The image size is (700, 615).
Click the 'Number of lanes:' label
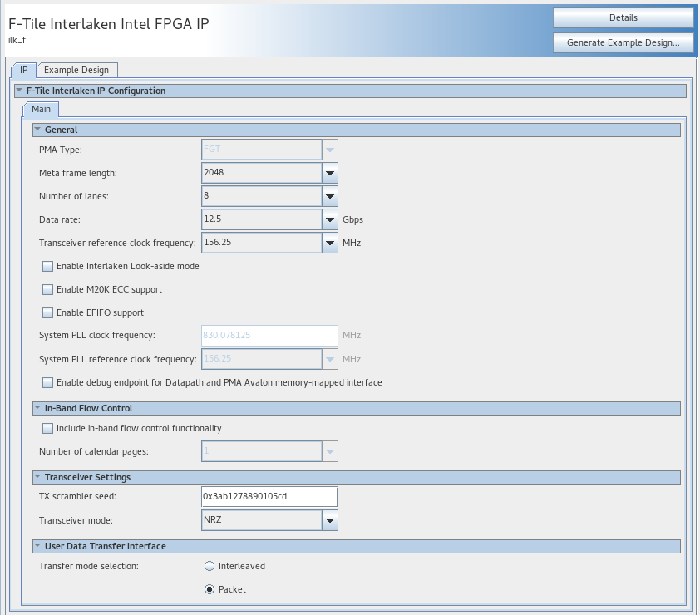pyautogui.click(x=74, y=196)
